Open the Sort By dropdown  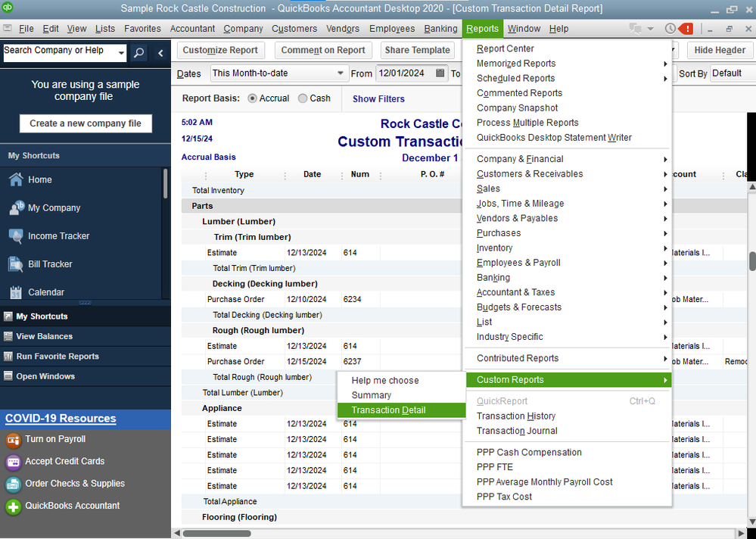click(x=733, y=73)
